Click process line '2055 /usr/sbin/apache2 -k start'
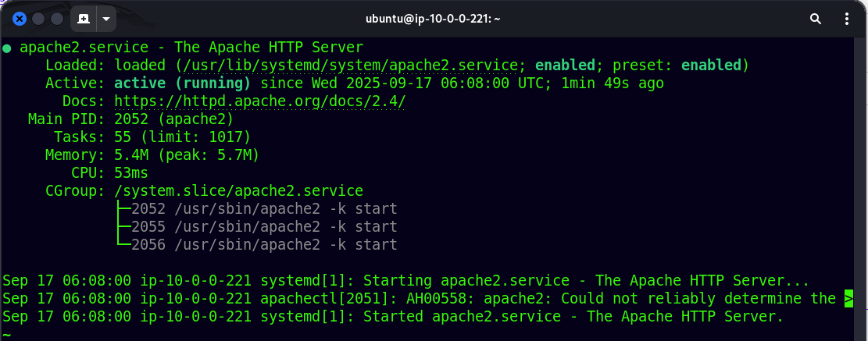Screen dimensions: 868x341 pyautogui.click(x=265, y=227)
